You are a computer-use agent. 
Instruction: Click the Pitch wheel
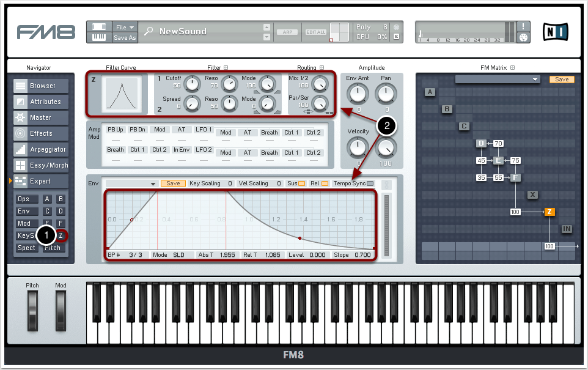[x=32, y=311]
